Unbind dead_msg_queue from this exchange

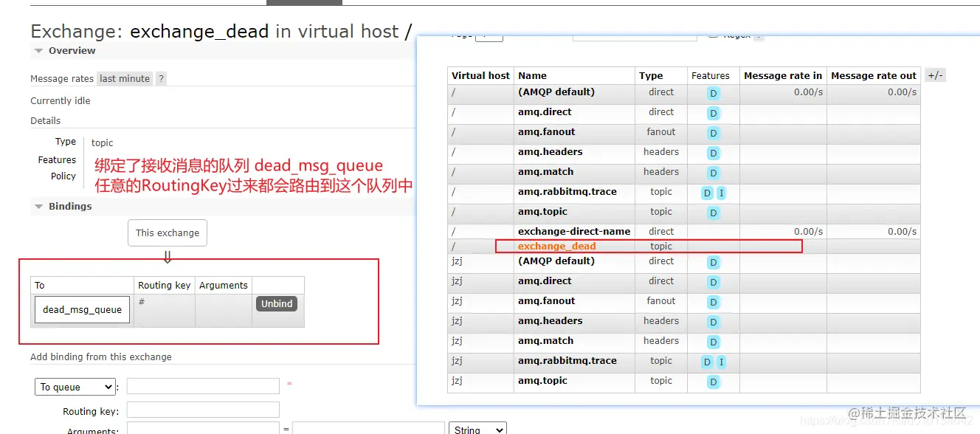[277, 303]
